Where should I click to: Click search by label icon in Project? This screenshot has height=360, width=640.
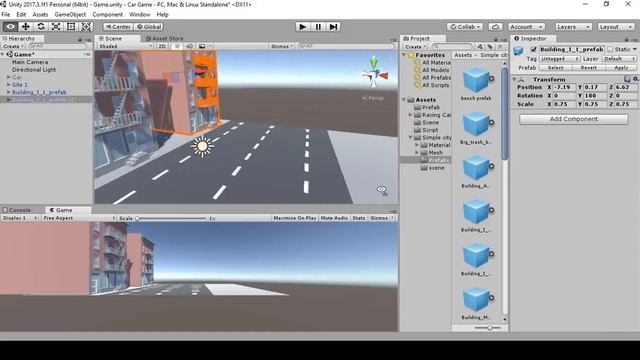[490, 47]
